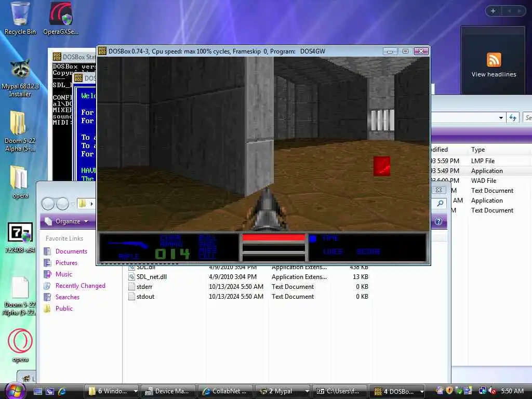Open Music favorite link
Screen dimensions: 532x399
click(64, 274)
